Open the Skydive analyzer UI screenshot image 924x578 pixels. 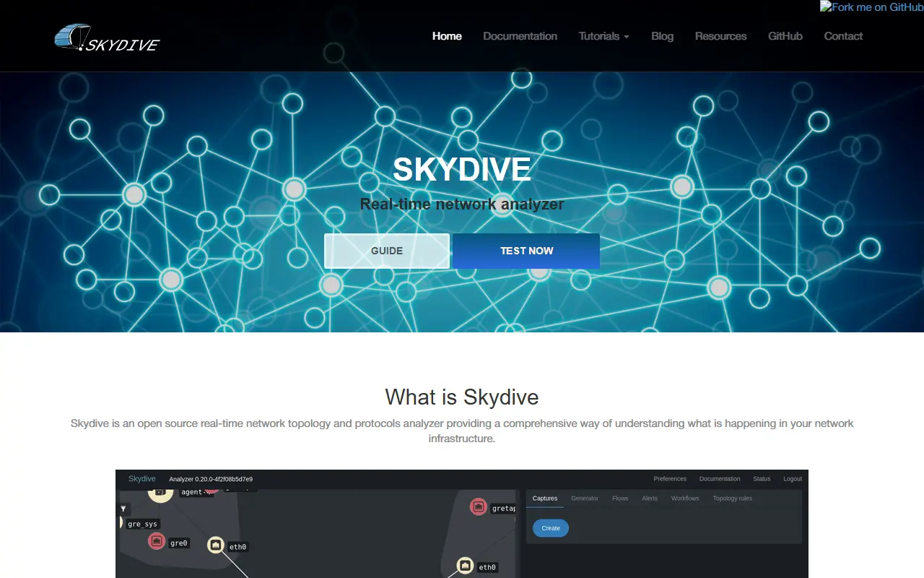tap(462, 524)
